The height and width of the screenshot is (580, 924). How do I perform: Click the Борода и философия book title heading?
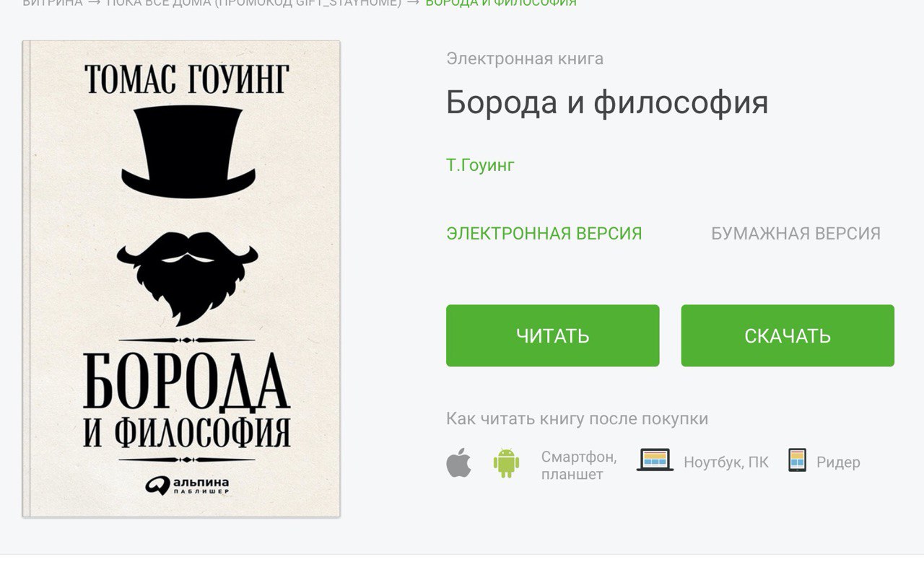(607, 102)
